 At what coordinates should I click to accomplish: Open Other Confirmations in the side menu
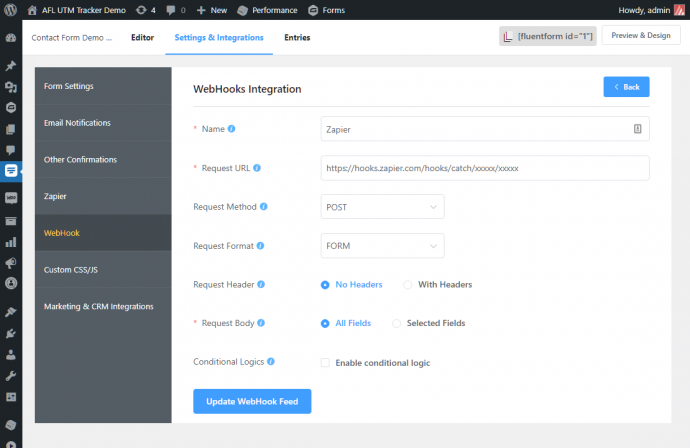pyautogui.click(x=103, y=159)
